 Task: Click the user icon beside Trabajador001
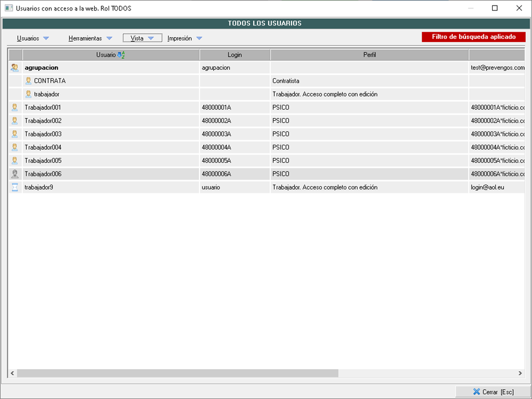[x=15, y=108]
